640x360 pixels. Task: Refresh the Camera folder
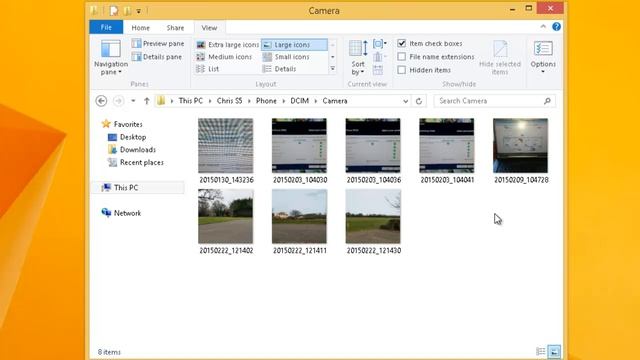(419, 101)
